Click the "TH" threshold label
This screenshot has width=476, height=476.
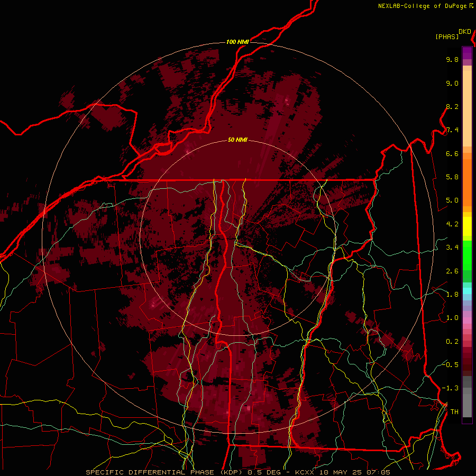[x=454, y=412]
